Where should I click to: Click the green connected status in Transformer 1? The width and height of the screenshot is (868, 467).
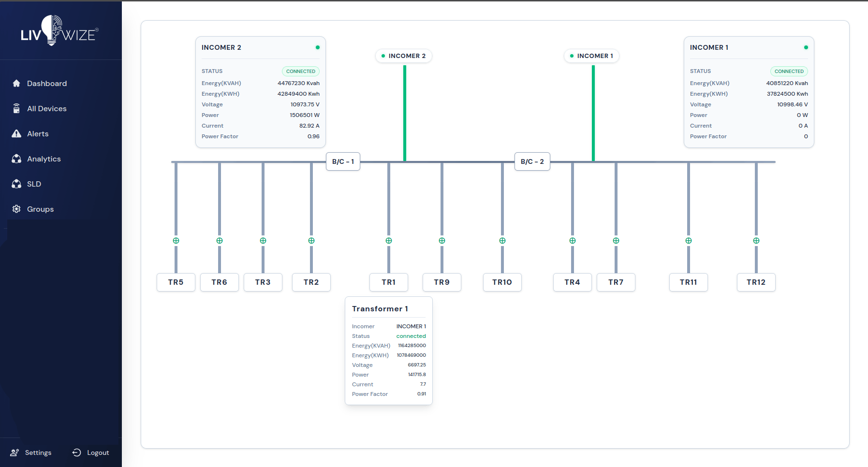point(411,336)
